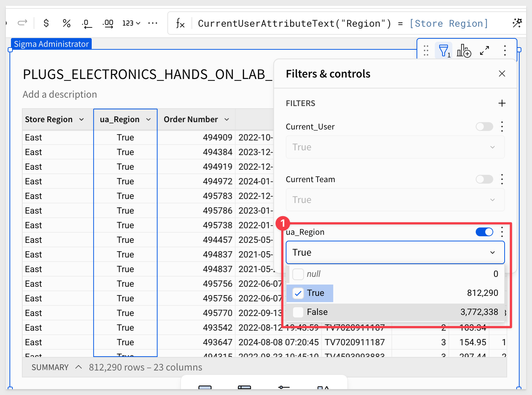The image size is (532, 395).
Task: Toggle the Current_User filter switch
Action: 484,127
